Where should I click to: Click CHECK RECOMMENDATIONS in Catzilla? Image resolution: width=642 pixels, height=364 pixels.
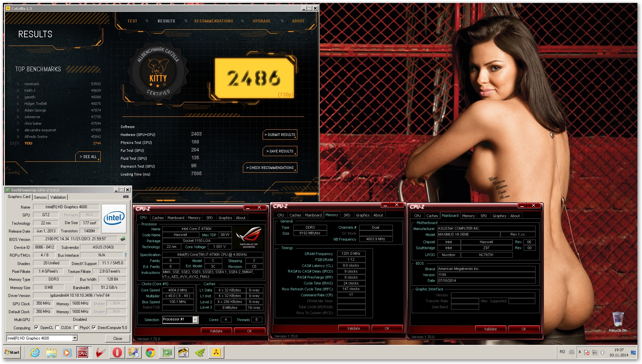[270, 168]
